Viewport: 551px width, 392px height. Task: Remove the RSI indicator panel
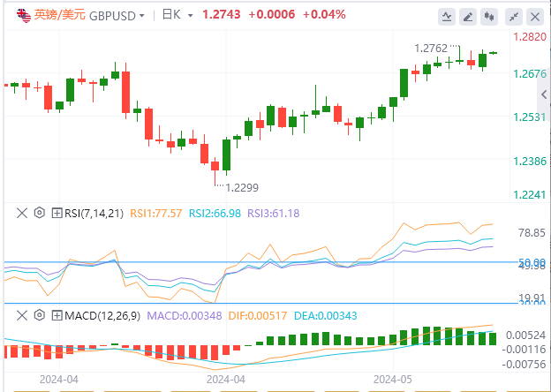[x=22, y=213]
